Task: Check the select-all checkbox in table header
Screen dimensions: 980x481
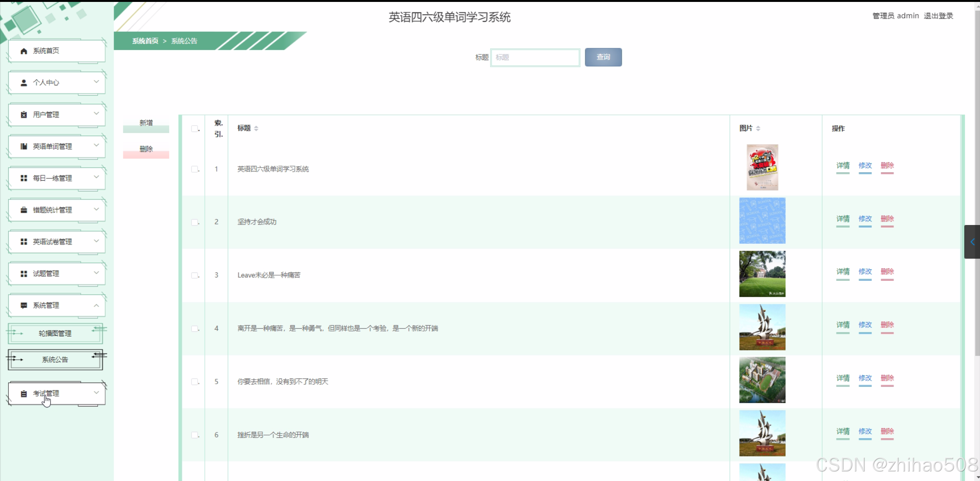Action: tap(194, 129)
